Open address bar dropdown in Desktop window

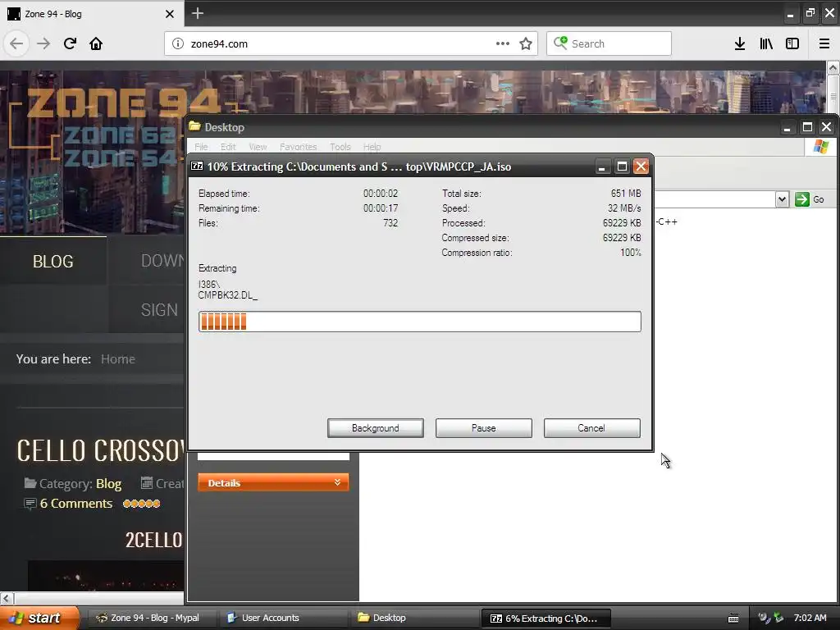[782, 199]
